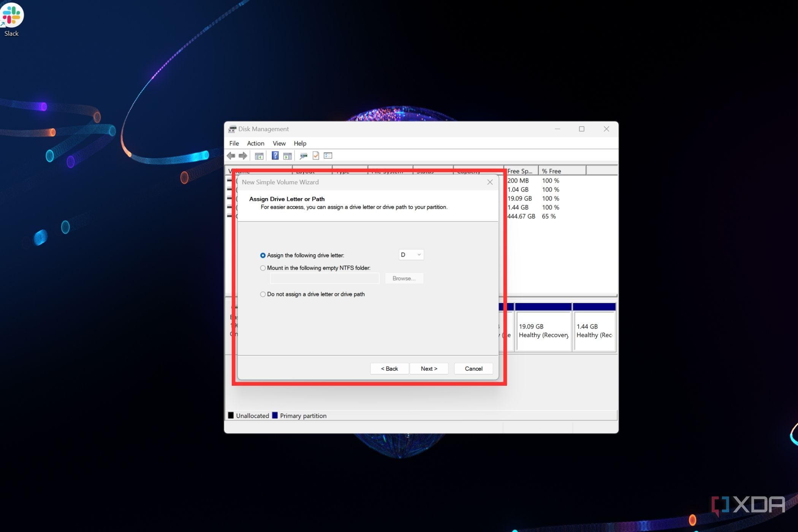Viewport: 798px width, 532px height.
Task: Toggle the action pane toolbar icon
Action: pyautogui.click(x=287, y=155)
